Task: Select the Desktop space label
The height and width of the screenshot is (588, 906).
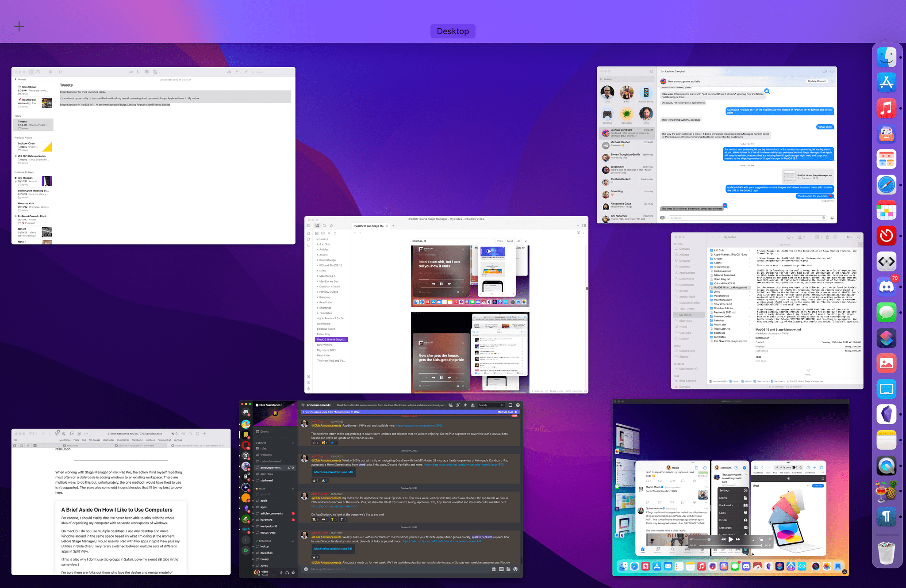Action: [x=453, y=31]
